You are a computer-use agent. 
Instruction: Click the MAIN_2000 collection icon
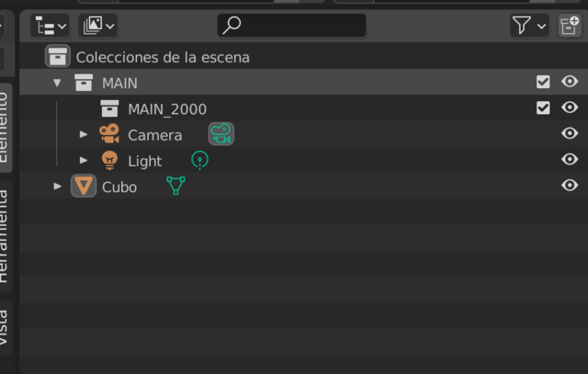pyautogui.click(x=109, y=108)
